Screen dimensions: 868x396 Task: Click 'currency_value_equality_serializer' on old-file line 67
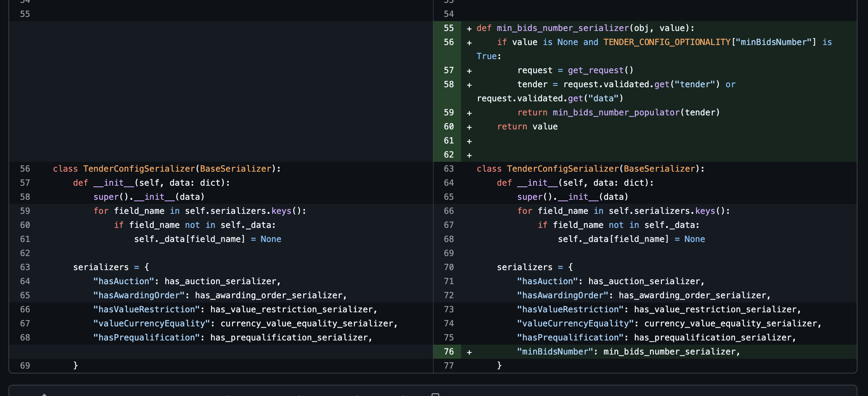pos(307,324)
